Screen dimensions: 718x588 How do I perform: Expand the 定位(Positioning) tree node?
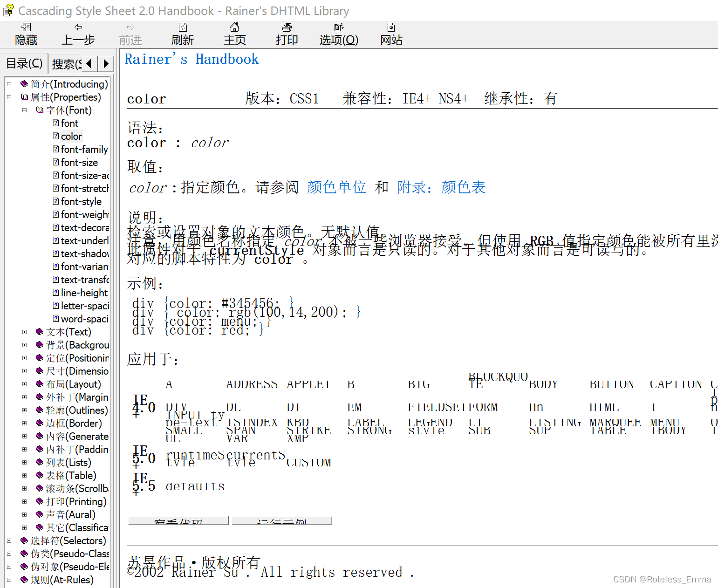(x=25, y=358)
